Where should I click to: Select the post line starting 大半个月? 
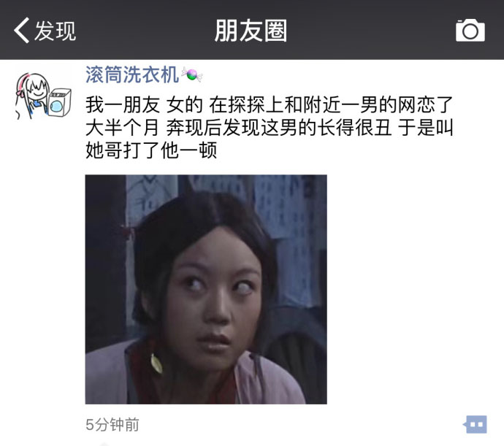270,127
